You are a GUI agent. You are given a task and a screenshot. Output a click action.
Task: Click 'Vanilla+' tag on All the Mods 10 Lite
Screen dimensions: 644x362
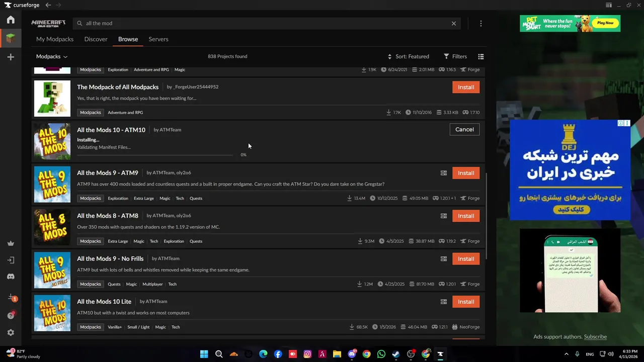(x=115, y=327)
